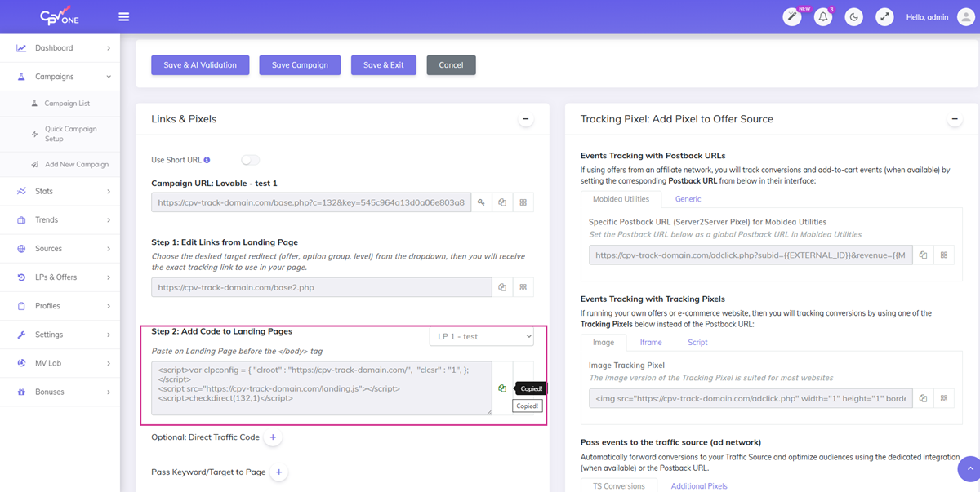
Task: Click the MV Lab icon
Action: pyautogui.click(x=21, y=363)
